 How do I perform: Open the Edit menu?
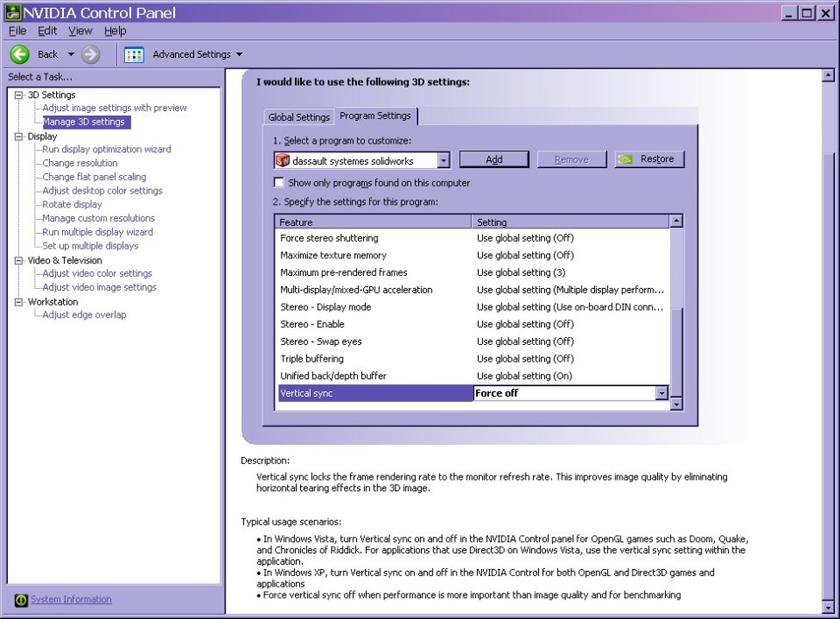tap(47, 32)
